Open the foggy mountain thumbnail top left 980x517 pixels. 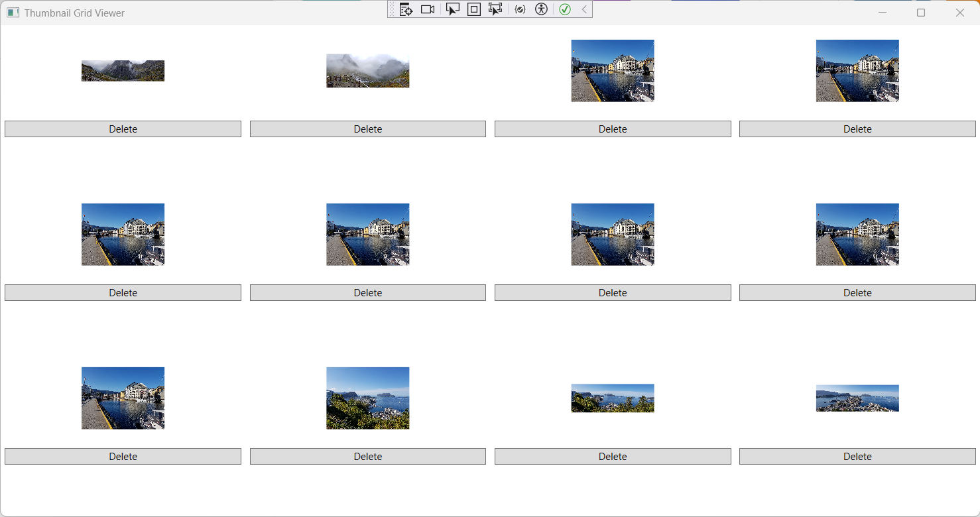[x=123, y=70]
